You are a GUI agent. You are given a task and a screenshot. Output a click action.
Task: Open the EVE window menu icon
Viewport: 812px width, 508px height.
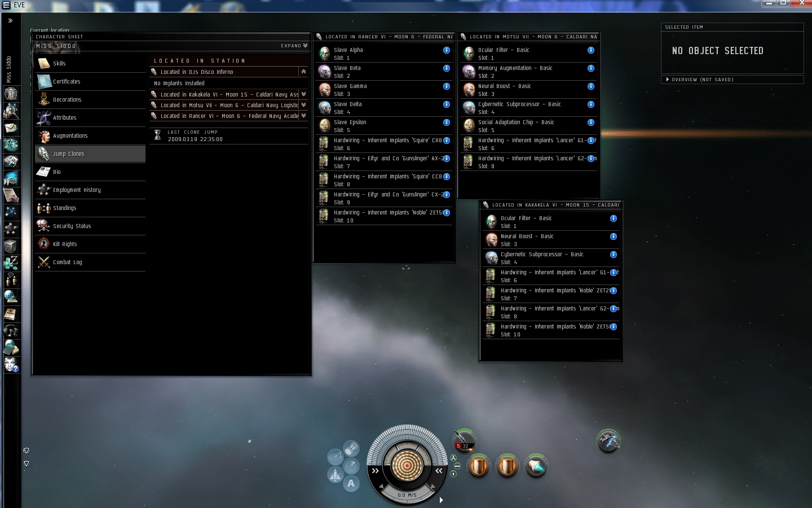pos(6,5)
